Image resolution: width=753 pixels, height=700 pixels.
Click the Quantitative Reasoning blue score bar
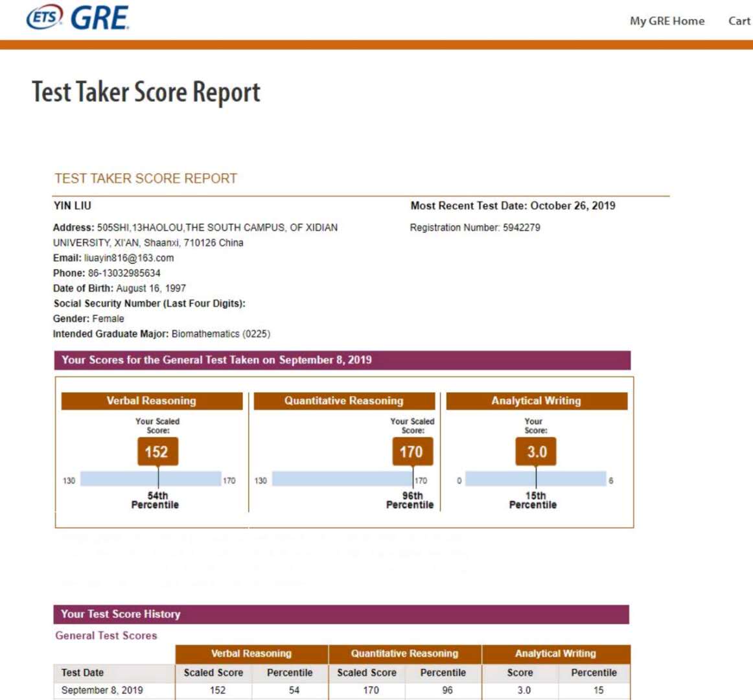click(342, 479)
